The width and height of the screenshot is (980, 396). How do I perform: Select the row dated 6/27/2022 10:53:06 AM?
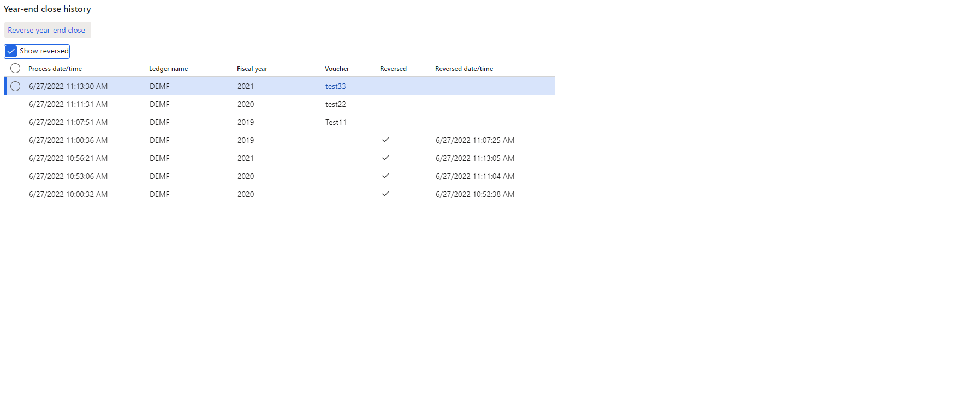coord(280,176)
